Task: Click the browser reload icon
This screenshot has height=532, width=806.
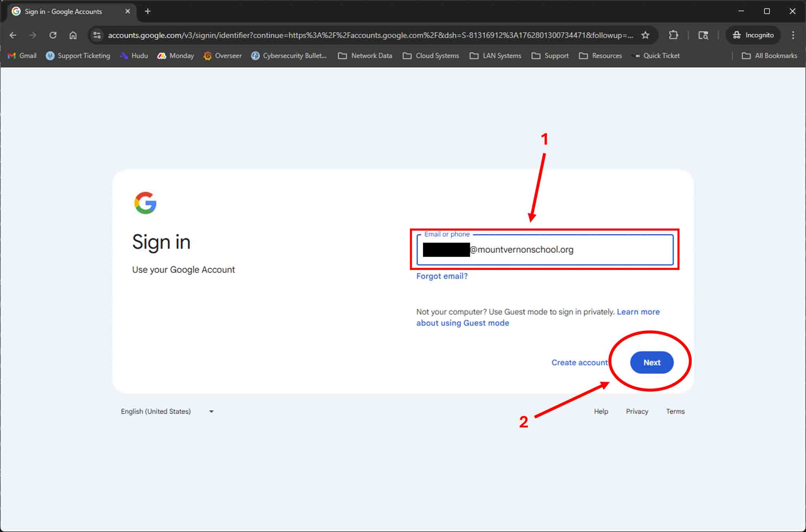Action: [x=53, y=35]
